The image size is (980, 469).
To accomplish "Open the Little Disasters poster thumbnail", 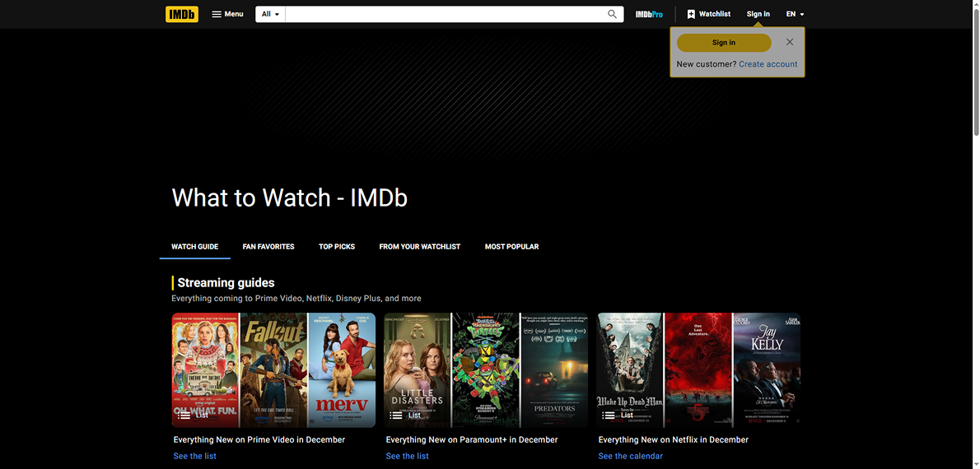I will (x=418, y=370).
